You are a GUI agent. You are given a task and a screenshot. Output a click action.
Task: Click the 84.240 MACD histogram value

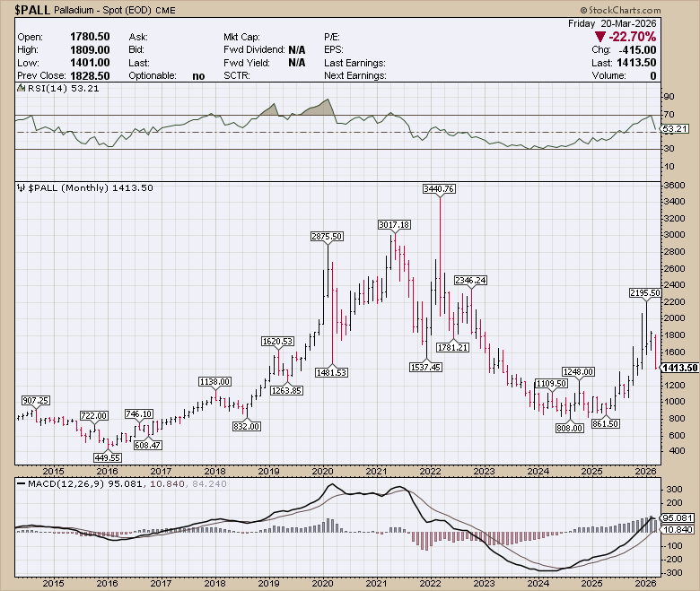209,483
